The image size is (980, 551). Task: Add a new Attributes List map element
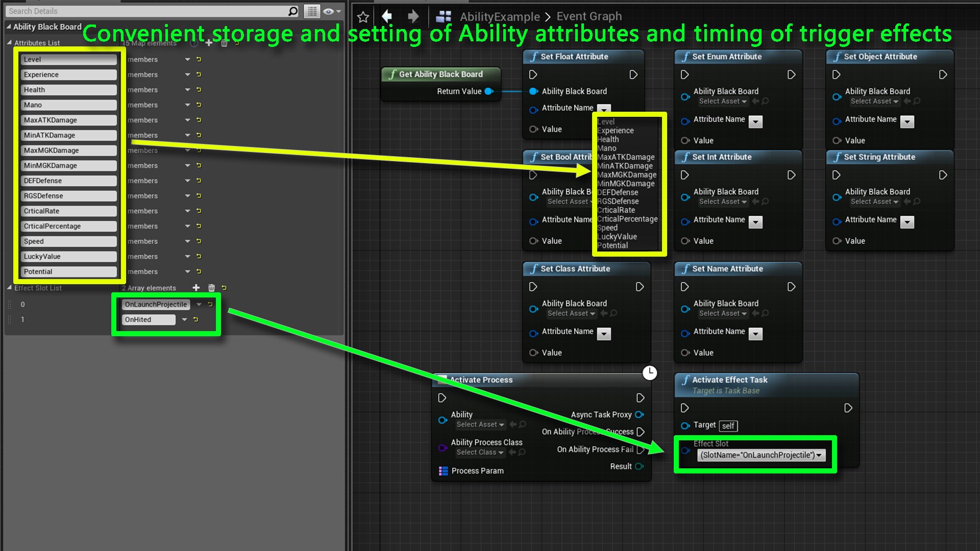(209, 43)
